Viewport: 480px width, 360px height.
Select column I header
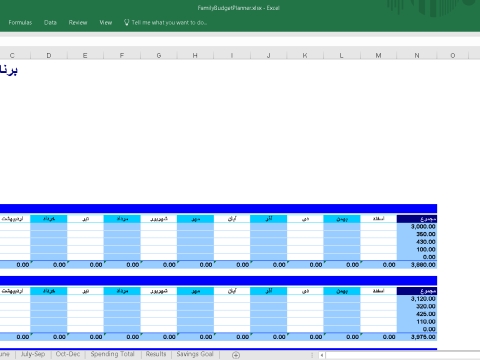232,55
